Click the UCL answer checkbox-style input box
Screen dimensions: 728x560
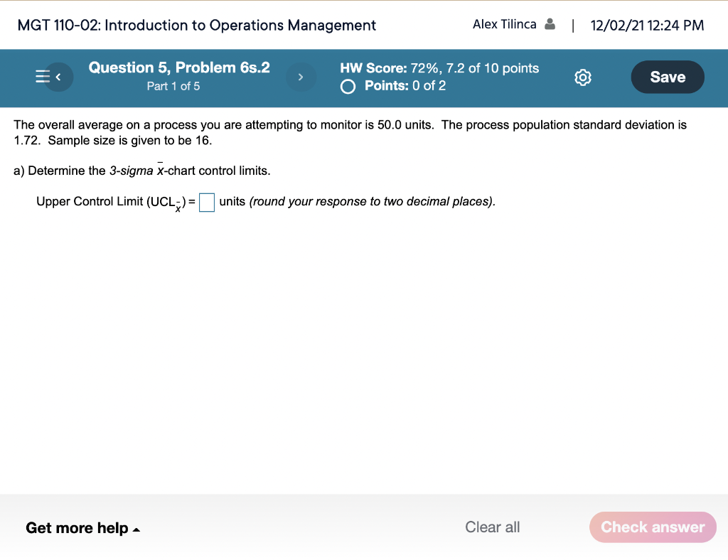[206, 203]
